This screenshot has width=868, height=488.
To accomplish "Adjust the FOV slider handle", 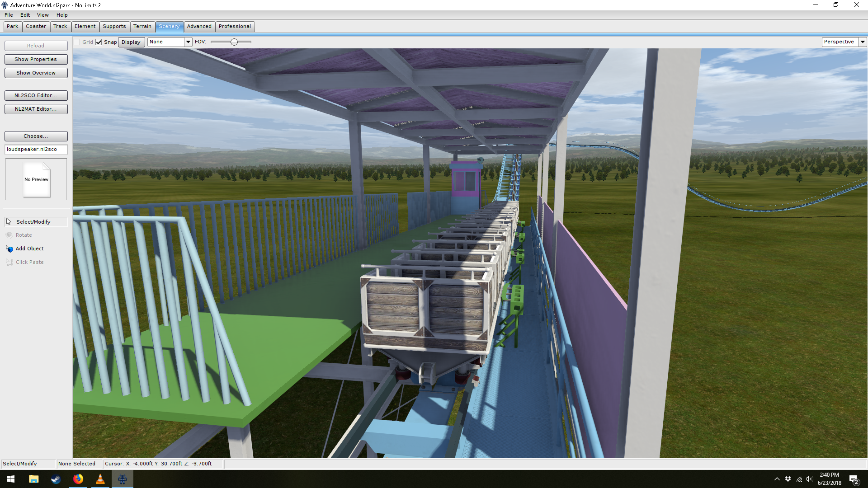I will tap(234, 42).
